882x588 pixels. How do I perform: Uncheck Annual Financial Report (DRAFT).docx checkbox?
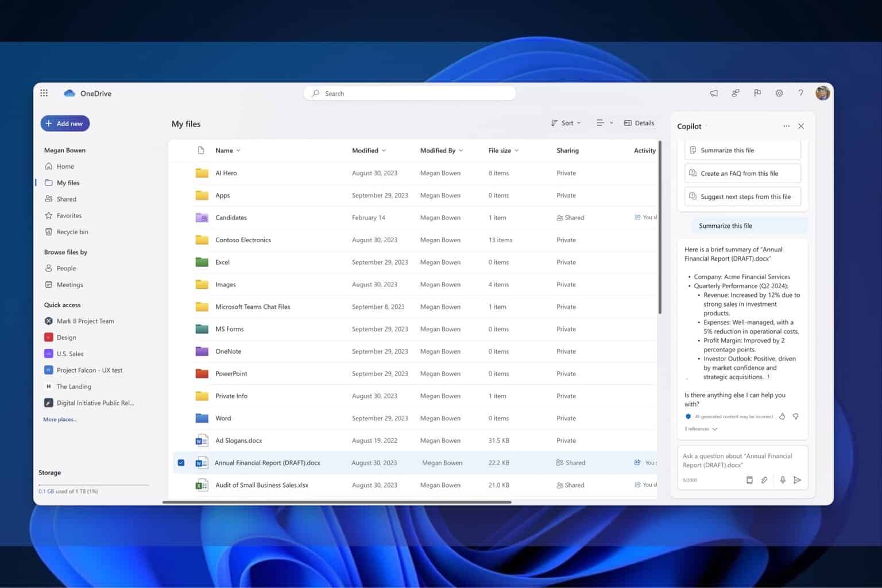(181, 463)
